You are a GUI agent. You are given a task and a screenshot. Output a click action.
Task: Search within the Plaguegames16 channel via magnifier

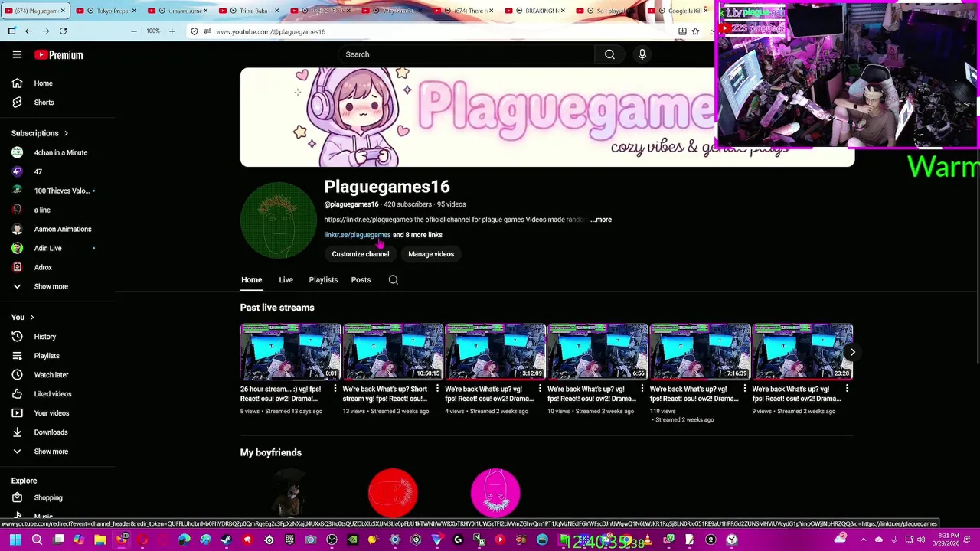(x=394, y=280)
